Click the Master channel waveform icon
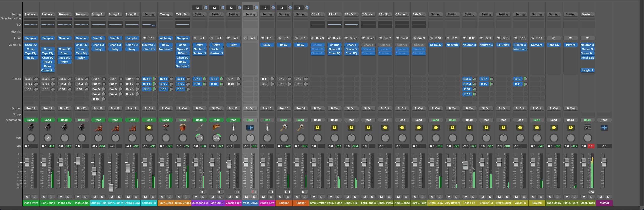644x210 pixels. pyautogui.click(x=604, y=128)
